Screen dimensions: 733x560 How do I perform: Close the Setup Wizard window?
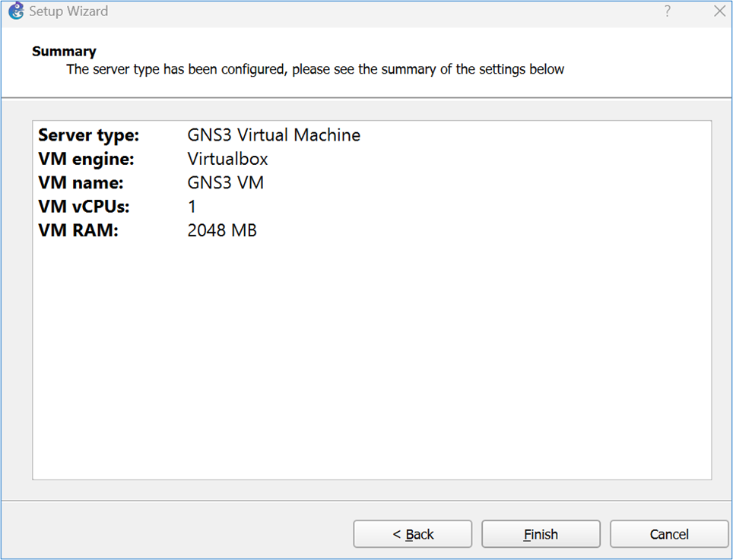pyautogui.click(x=720, y=11)
